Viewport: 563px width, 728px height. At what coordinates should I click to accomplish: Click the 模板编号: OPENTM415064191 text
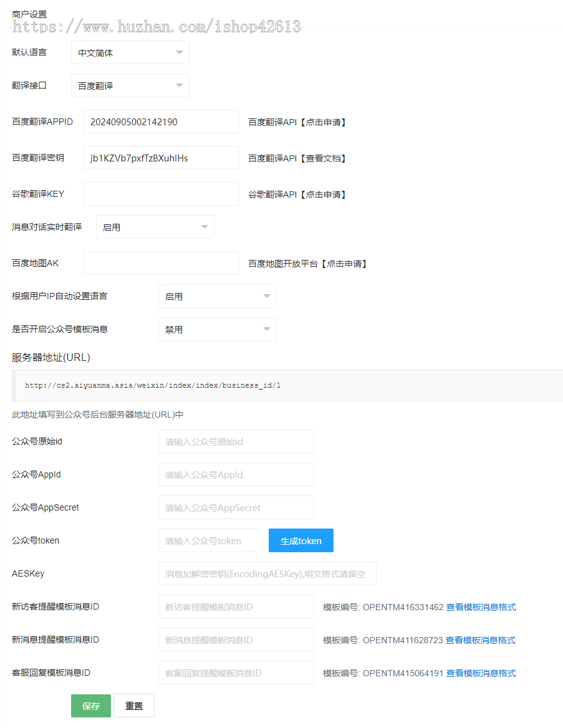pos(383,673)
